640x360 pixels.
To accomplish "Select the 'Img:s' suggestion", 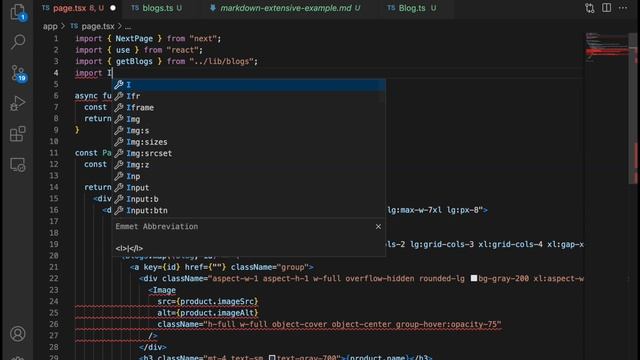I will (249, 130).
